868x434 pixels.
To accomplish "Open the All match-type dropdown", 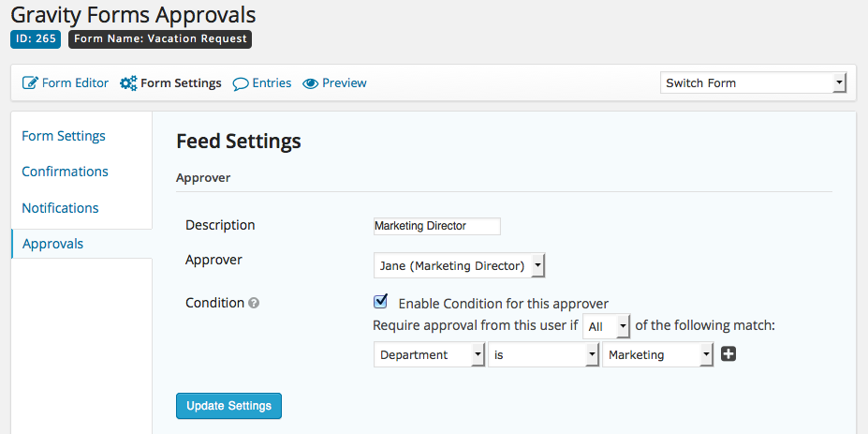I will (x=606, y=327).
